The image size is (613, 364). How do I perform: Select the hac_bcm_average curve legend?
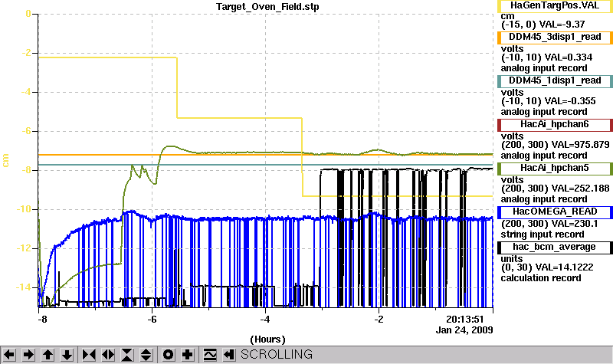click(555, 248)
